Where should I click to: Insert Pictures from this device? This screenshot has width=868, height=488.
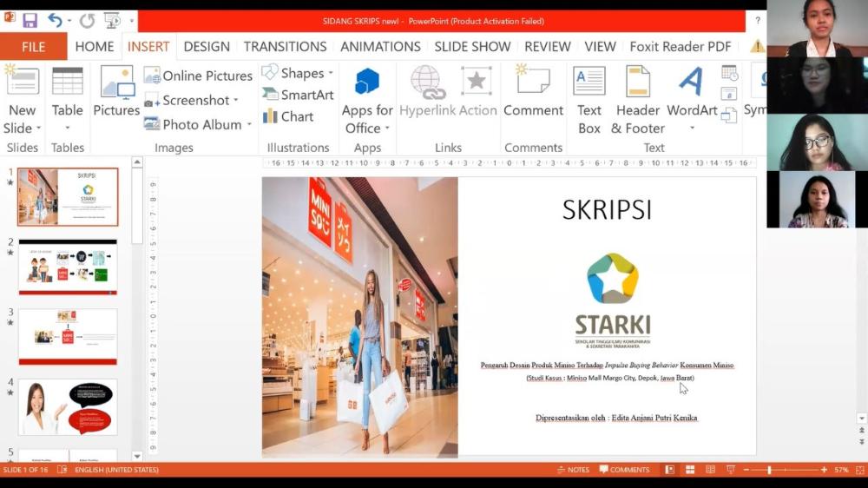(x=116, y=91)
